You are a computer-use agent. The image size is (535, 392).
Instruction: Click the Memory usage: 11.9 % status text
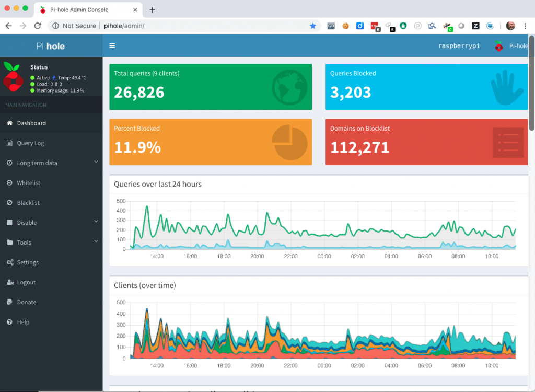pos(61,90)
